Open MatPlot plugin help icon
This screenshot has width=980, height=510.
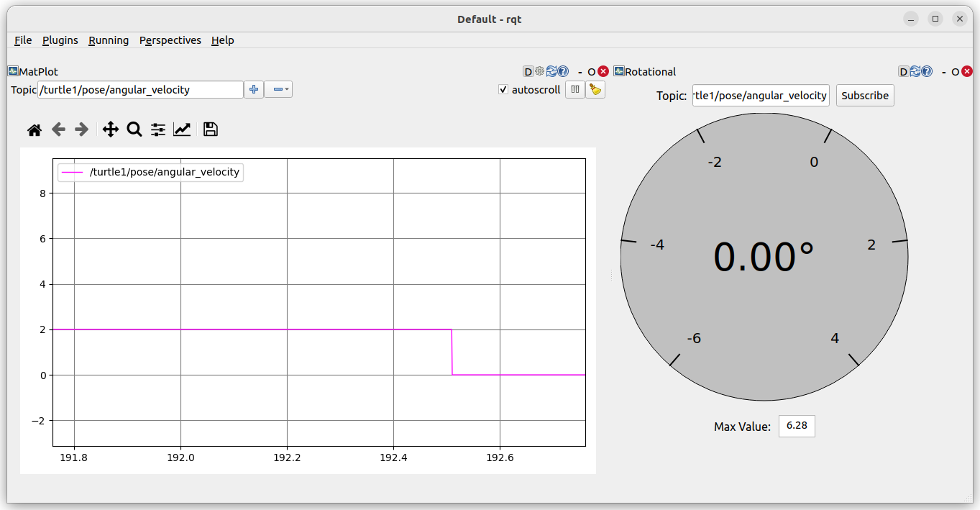click(563, 71)
